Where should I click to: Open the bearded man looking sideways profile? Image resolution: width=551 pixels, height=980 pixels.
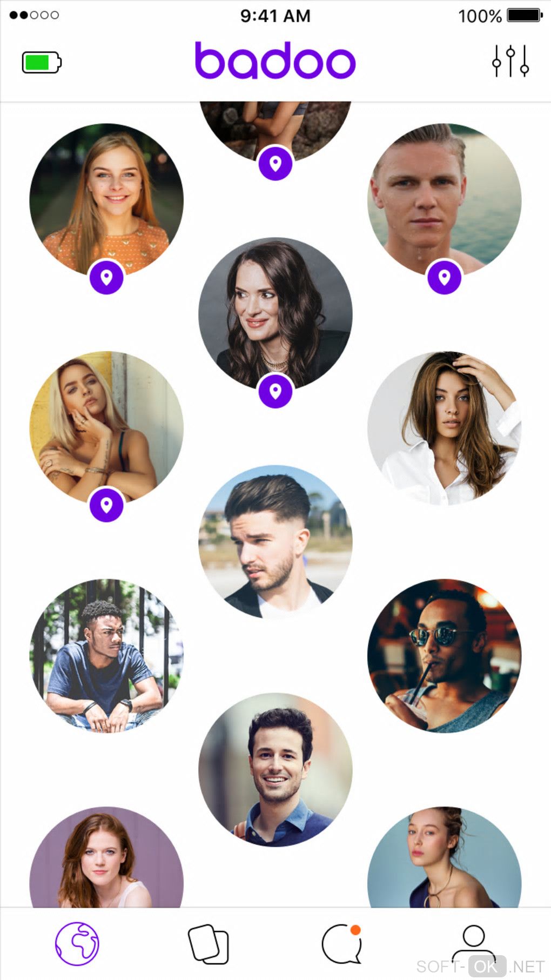coord(275,542)
